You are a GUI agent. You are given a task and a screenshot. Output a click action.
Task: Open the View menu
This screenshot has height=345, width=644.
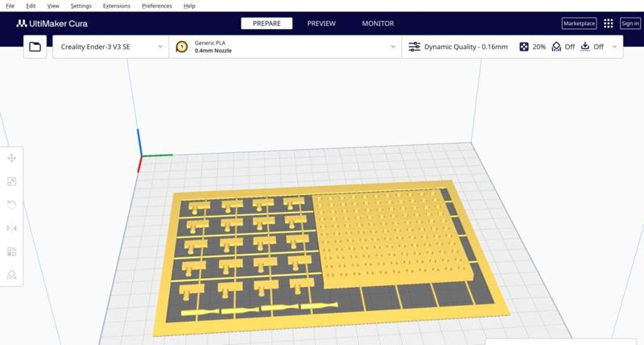(53, 6)
